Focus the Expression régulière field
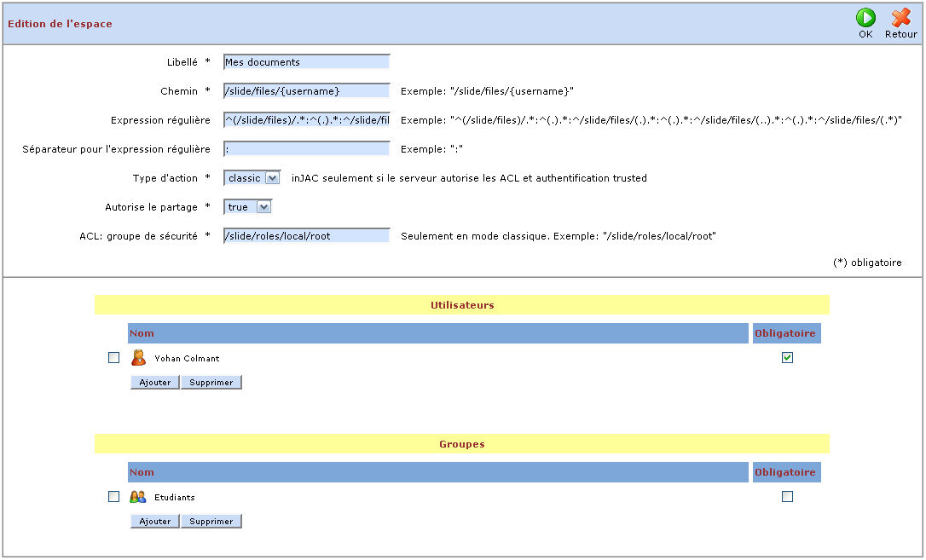926x560 pixels. point(306,120)
